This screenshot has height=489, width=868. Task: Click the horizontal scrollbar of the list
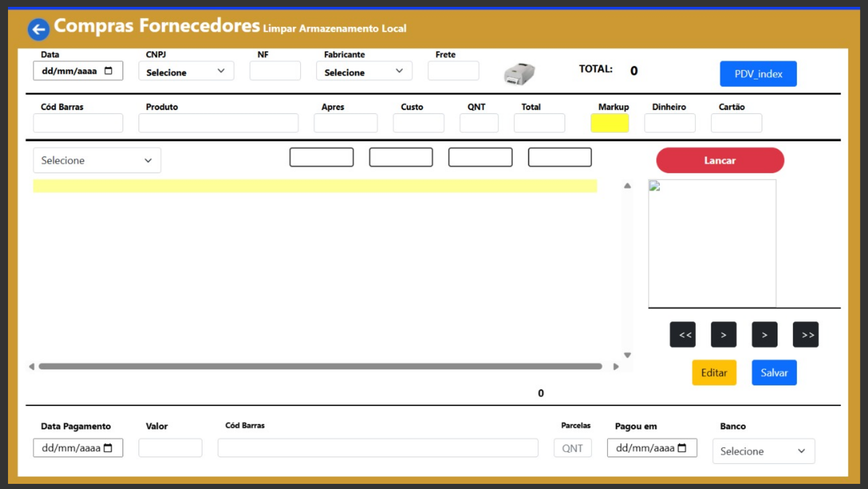(320, 367)
